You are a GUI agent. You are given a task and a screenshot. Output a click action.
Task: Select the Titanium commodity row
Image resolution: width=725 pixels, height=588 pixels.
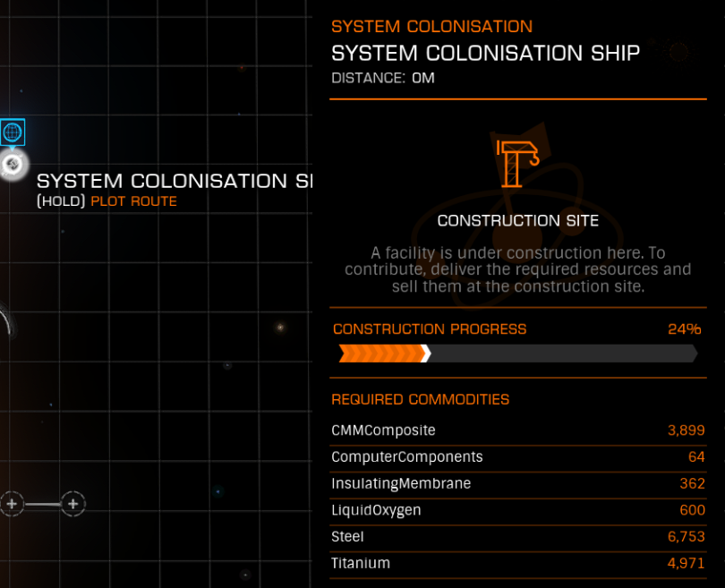pyautogui.click(x=517, y=564)
